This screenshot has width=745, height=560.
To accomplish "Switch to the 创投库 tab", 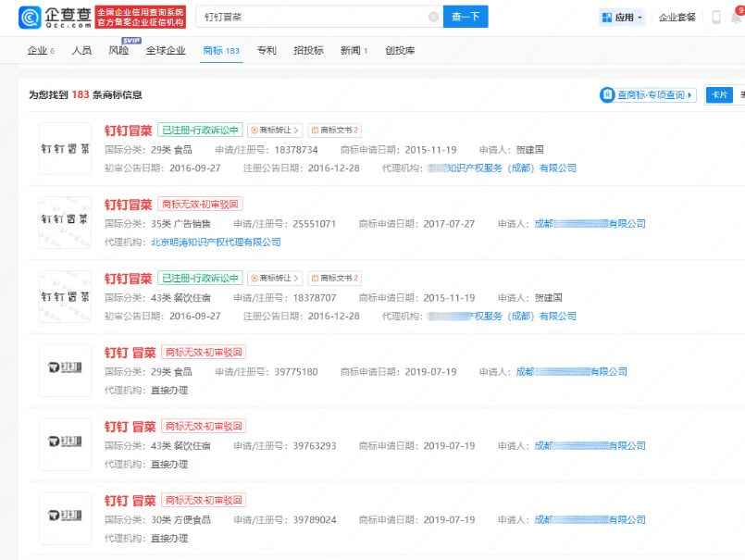I will pos(400,50).
